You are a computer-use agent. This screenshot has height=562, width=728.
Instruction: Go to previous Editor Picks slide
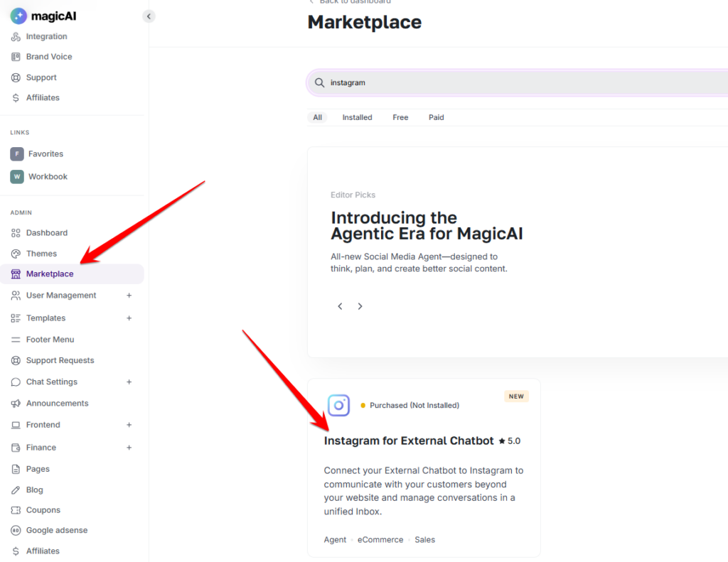[x=340, y=306]
